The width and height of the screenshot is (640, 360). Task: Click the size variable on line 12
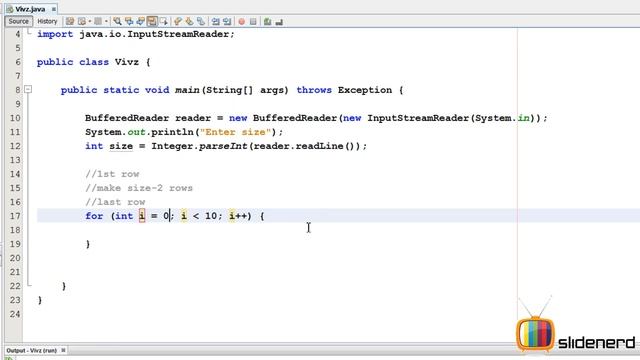pyautogui.click(x=121, y=146)
